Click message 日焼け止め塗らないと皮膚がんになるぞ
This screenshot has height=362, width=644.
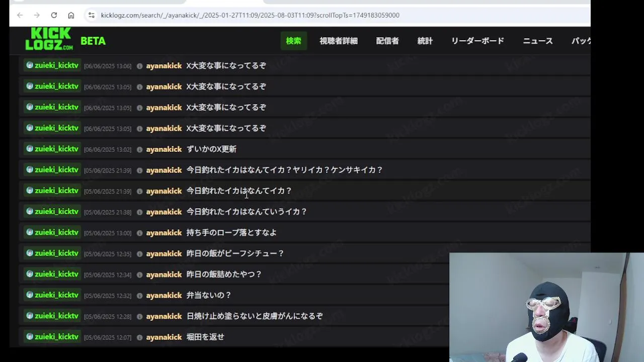coord(255,316)
